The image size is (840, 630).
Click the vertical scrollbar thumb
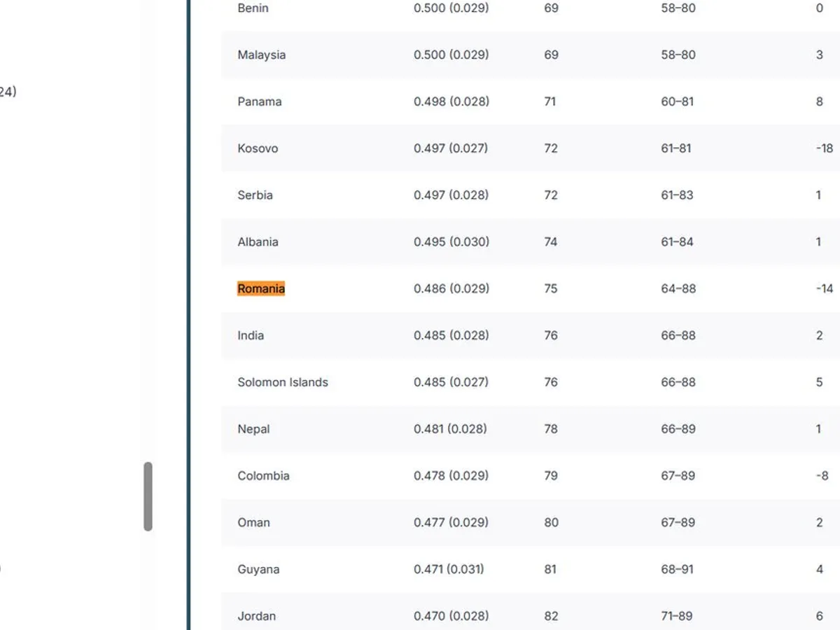click(x=148, y=496)
